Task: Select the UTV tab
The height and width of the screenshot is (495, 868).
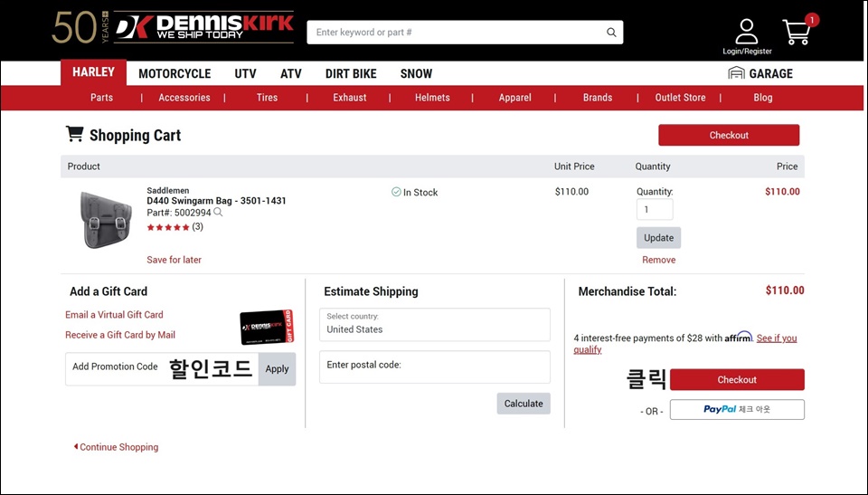Action: [245, 73]
